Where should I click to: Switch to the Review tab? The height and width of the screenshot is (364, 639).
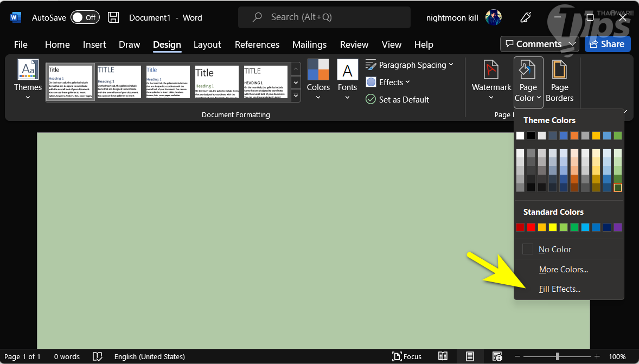[354, 44]
